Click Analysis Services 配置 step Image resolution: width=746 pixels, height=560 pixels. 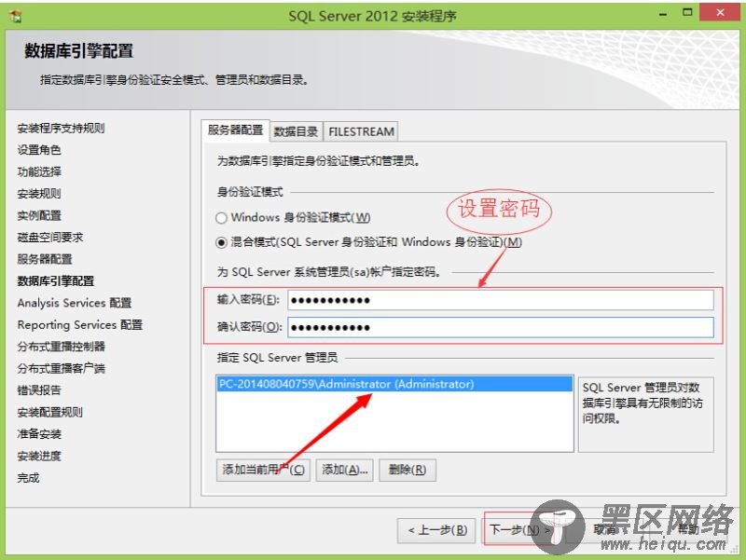pos(75,303)
